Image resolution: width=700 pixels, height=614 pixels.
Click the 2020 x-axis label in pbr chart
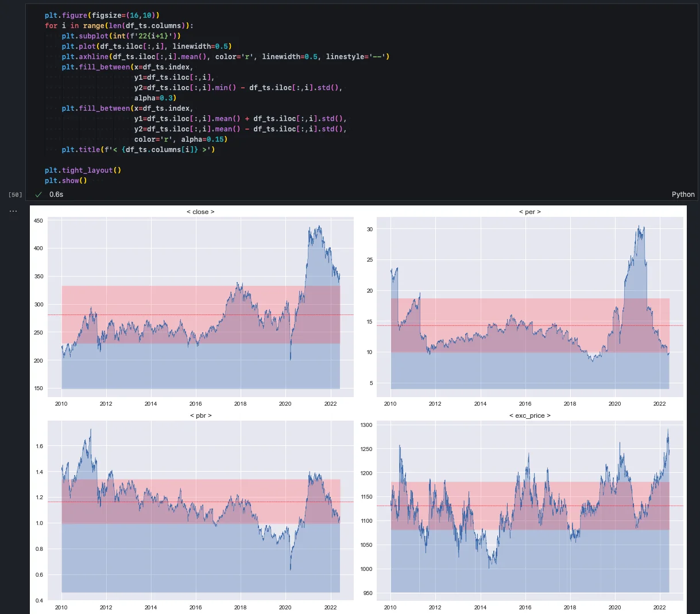[x=285, y=607]
